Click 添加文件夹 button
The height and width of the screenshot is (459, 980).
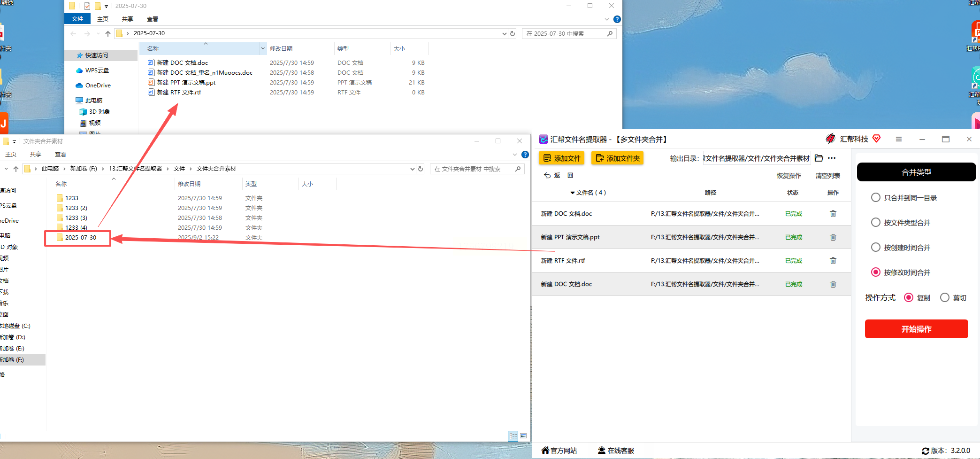(618, 158)
